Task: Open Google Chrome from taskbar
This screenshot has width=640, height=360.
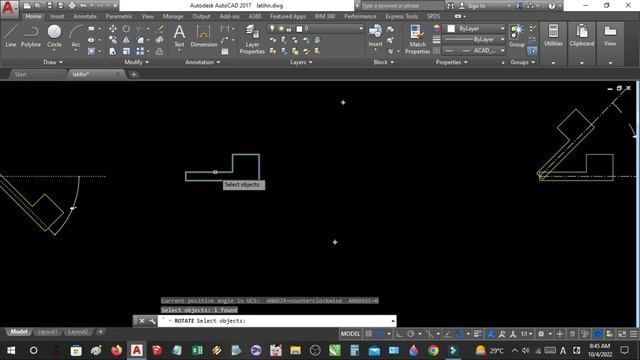Action: click(433, 350)
